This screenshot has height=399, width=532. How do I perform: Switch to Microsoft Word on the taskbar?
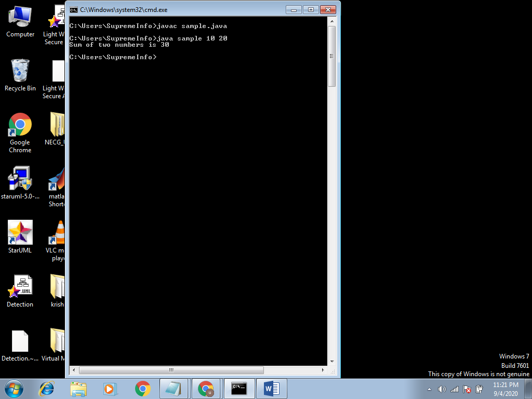(271, 388)
